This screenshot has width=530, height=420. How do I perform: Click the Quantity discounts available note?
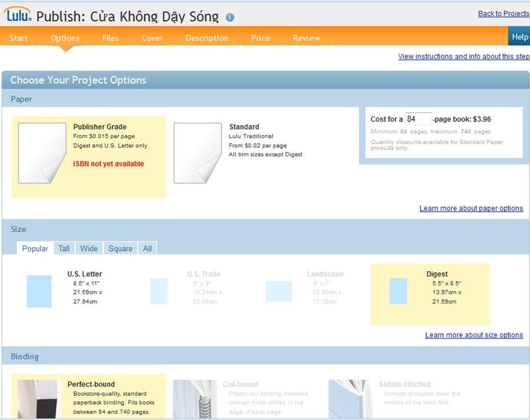(436, 145)
